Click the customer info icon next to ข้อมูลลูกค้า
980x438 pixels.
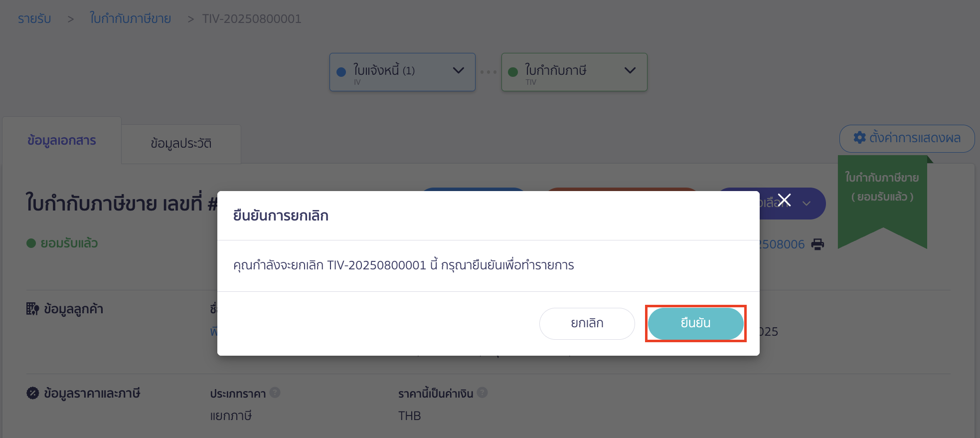coord(32,308)
